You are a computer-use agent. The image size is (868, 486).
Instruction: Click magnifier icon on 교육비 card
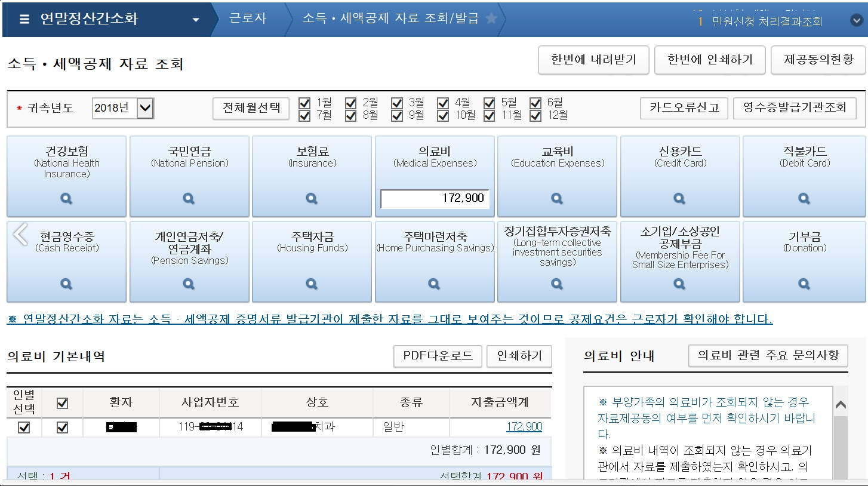tap(556, 199)
